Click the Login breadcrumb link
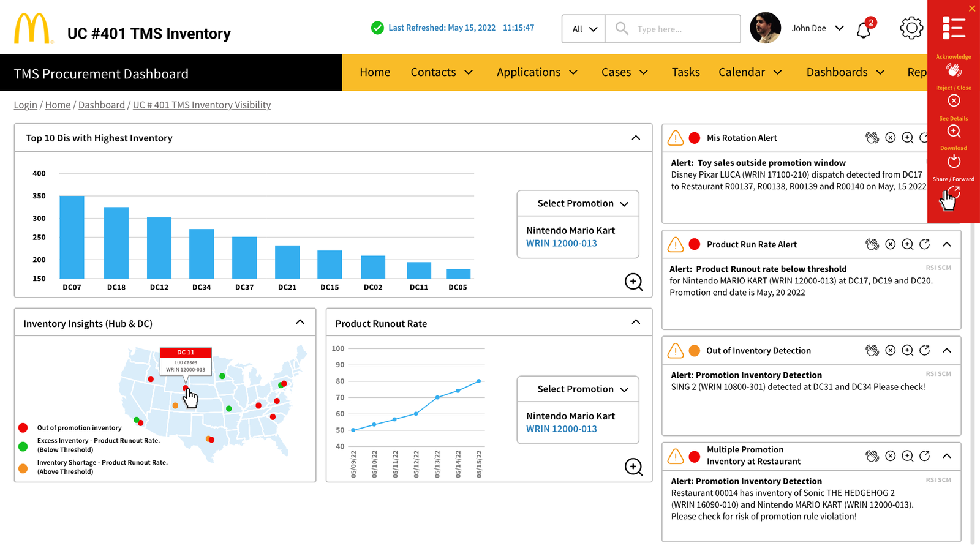The height and width of the screenshot is (551, 980). tap(26, 105)
